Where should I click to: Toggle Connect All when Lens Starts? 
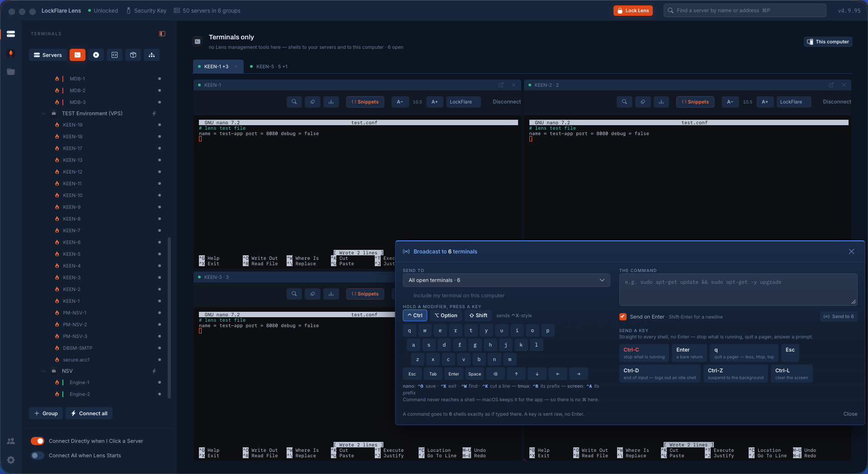pos(38,455)
